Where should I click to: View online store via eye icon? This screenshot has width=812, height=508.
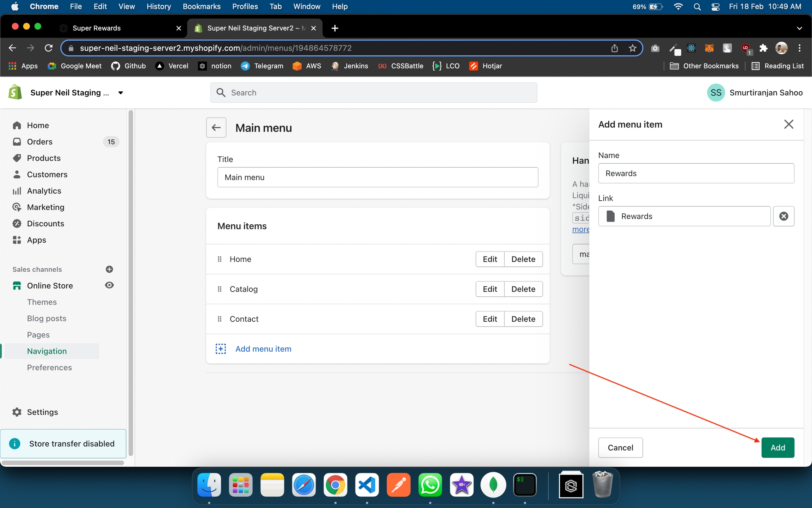(x=109, y=285)
